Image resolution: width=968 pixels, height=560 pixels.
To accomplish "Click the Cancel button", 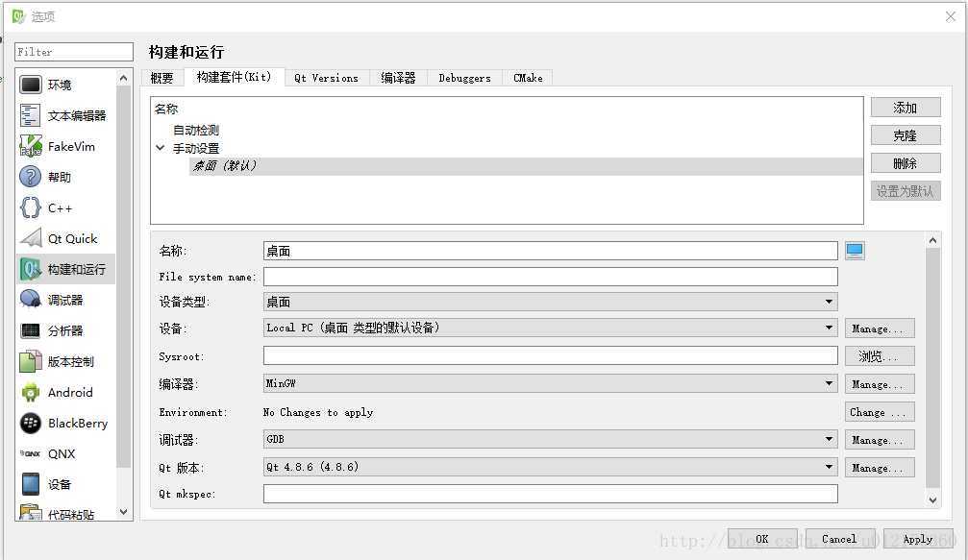I will click(840, 539).
